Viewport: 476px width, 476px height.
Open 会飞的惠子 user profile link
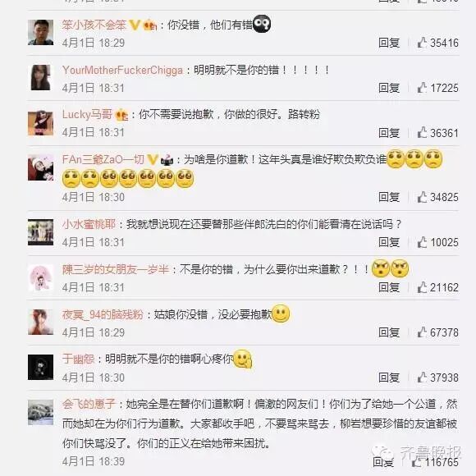click(89, 404)
